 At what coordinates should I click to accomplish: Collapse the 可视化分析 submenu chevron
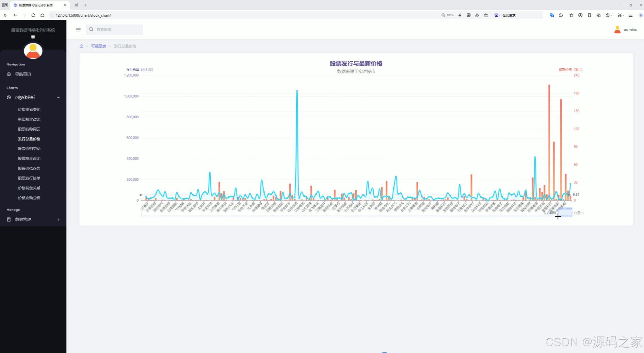[x=58, y=97]
